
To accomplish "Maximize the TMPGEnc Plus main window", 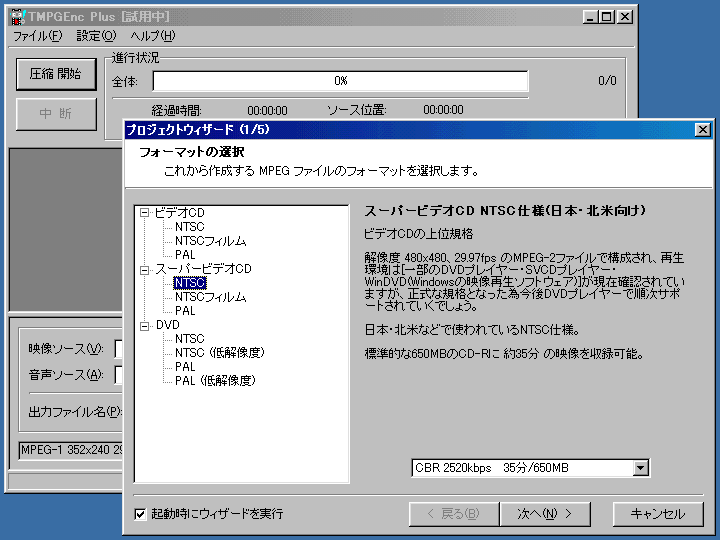I will point(607,17).
